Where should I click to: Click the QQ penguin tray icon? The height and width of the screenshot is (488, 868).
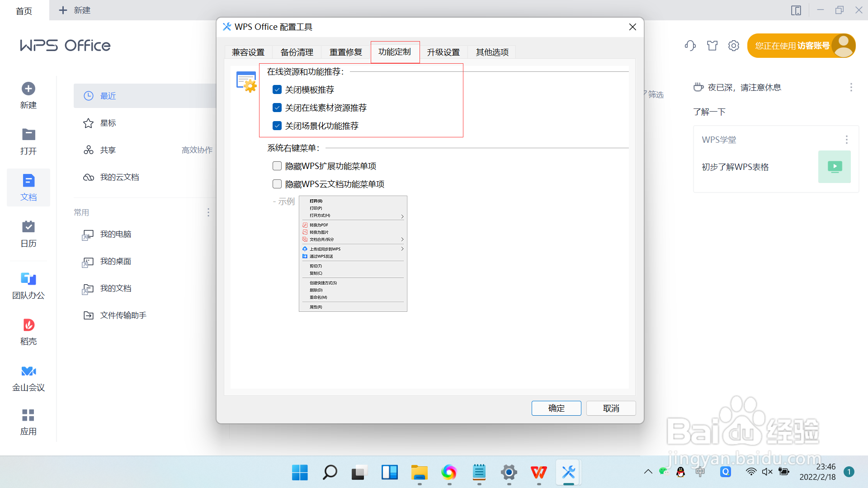pyautogui.click(x=680, y=472)
